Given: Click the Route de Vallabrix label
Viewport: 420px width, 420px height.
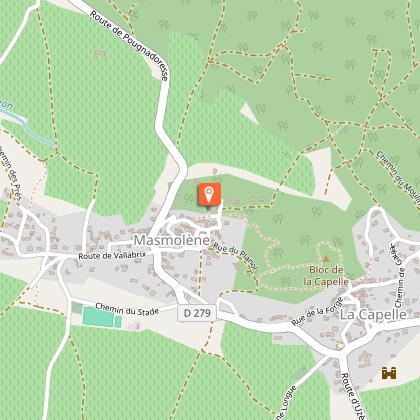Looking at the screenshot, I should pyautogui.click(x=112, y=256).
